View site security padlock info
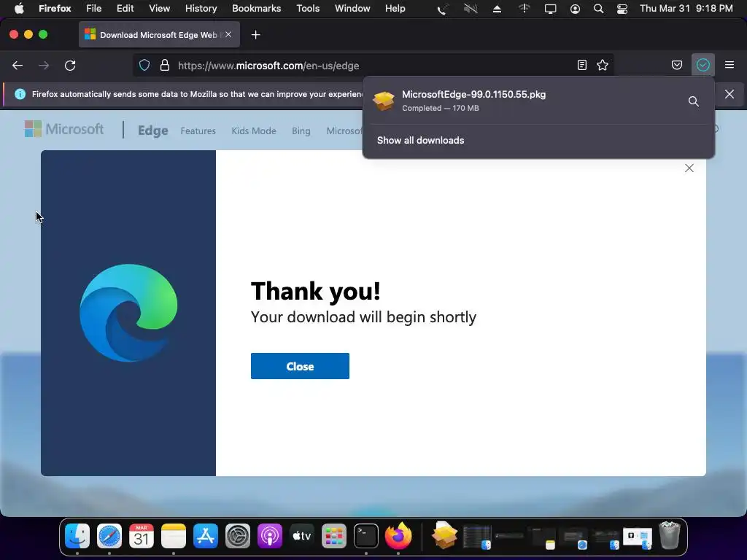The width and height of the screenshot is (747, 560). pyautogui.click(x=165, y=65)
